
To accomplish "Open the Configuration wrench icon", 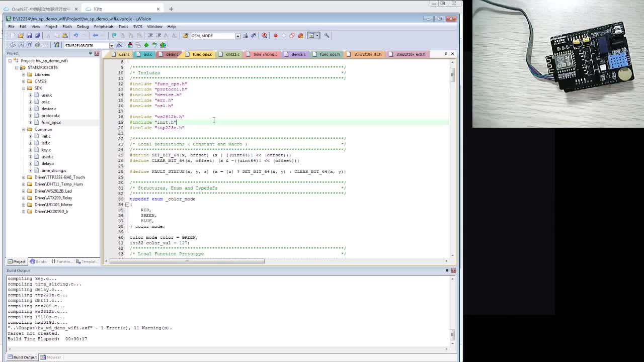I will (x=327, y=35).
